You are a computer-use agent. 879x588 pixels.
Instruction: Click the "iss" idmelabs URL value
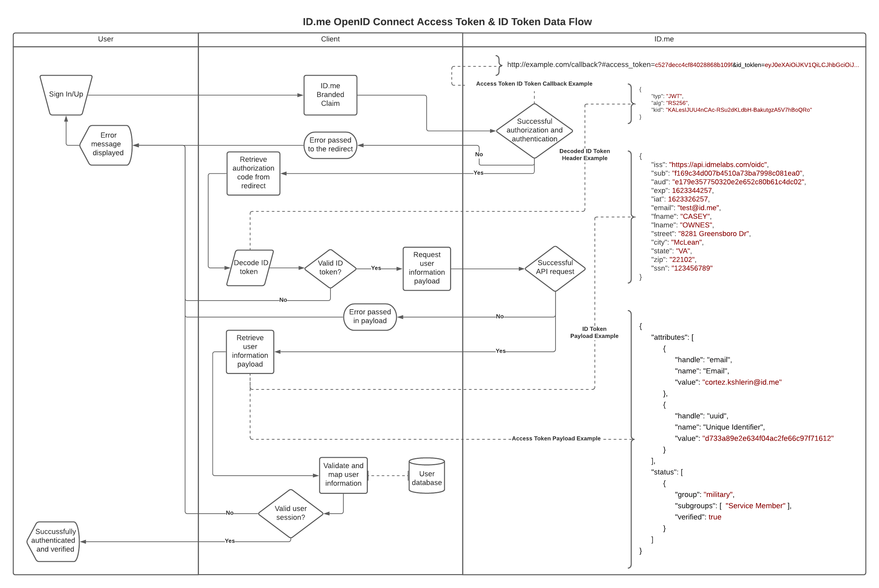coord(718,165)
